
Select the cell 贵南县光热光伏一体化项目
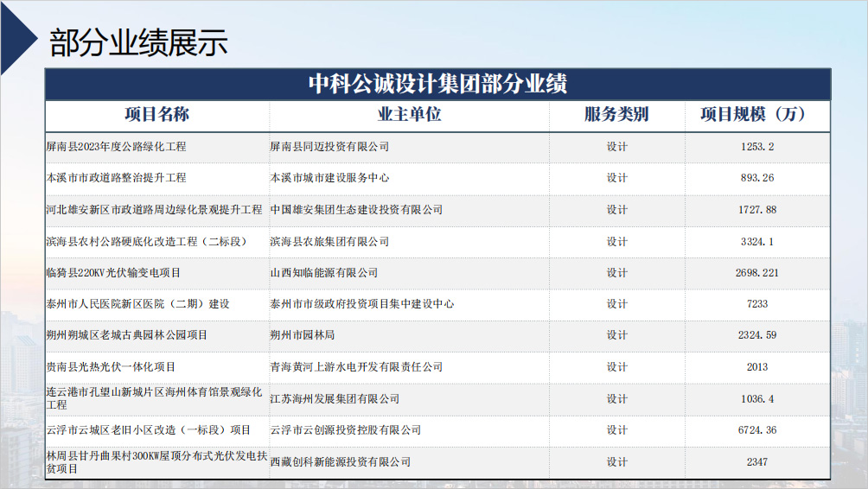point(111,367)
